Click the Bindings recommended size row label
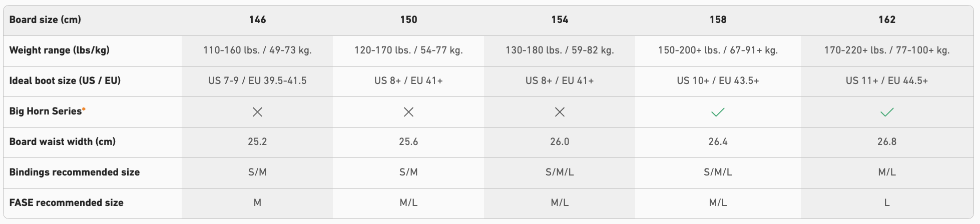980x224 pixels. point(74,172)
